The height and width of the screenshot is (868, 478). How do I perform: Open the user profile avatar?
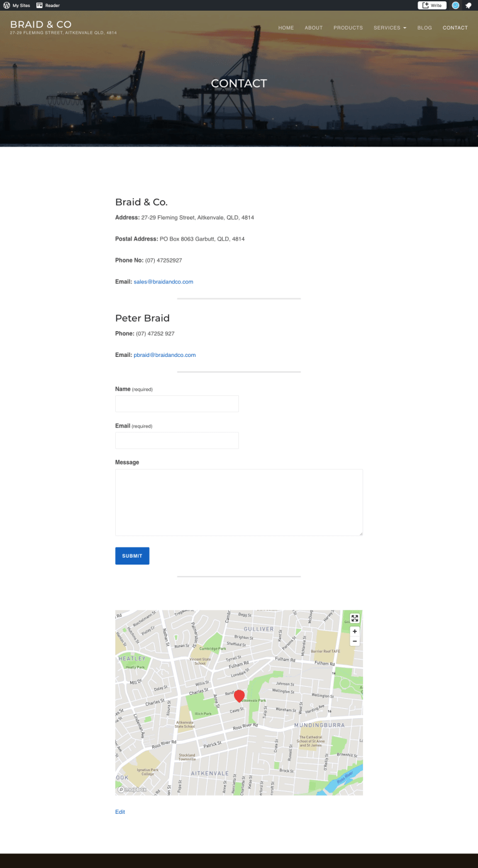coord(455,5)
